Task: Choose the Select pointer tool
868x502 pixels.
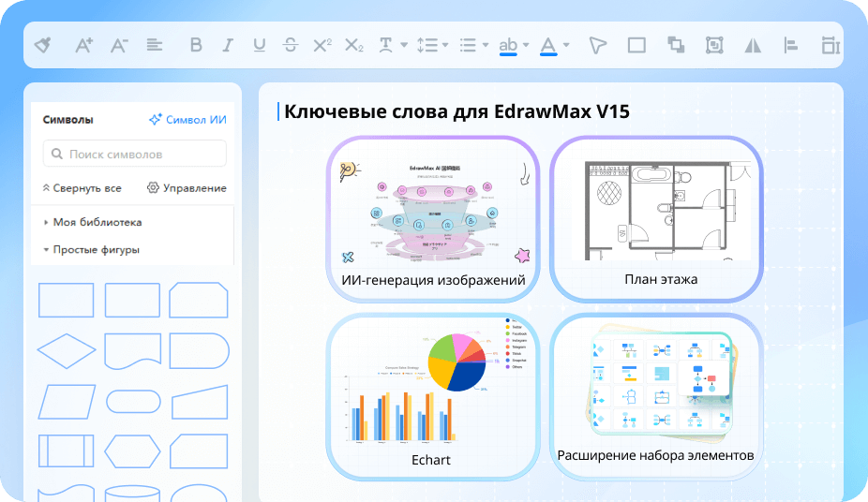Action: tap(597, 45)
